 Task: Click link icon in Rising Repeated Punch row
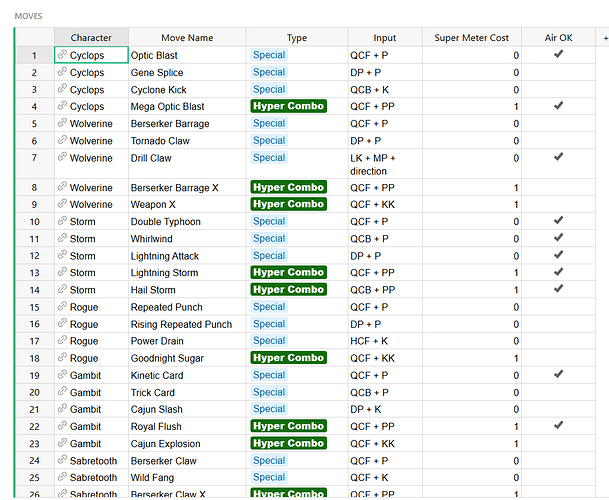62,324
